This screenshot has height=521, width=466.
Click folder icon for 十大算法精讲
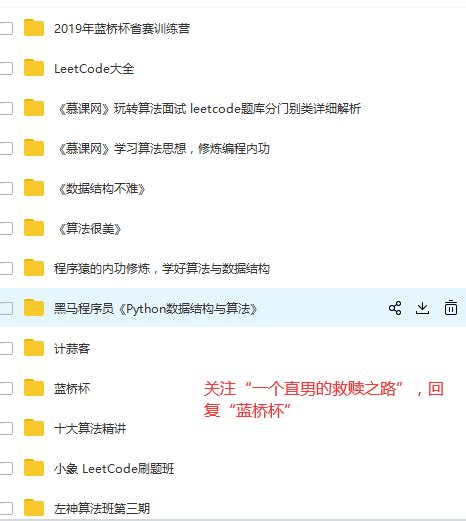click(34, 428)
